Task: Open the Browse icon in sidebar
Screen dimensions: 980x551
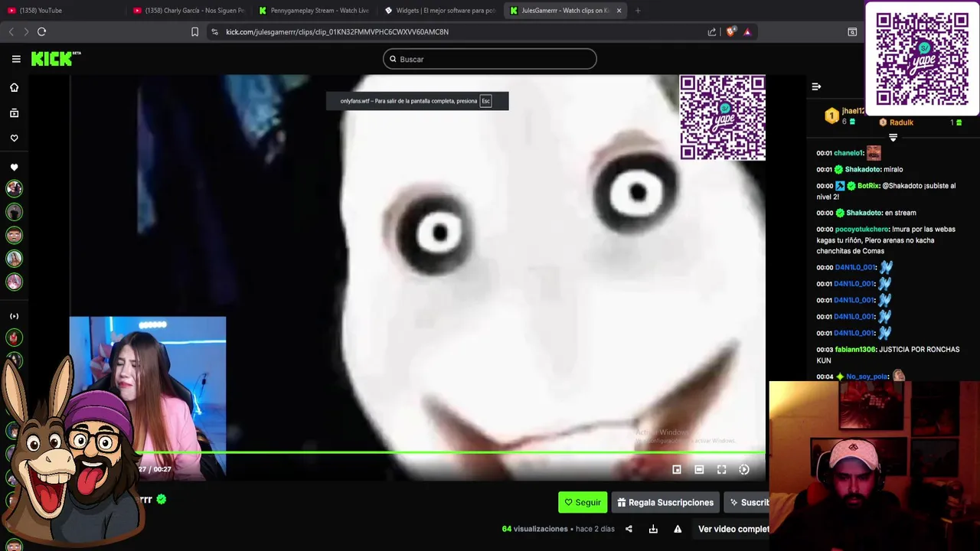Action: click(14, 112)
